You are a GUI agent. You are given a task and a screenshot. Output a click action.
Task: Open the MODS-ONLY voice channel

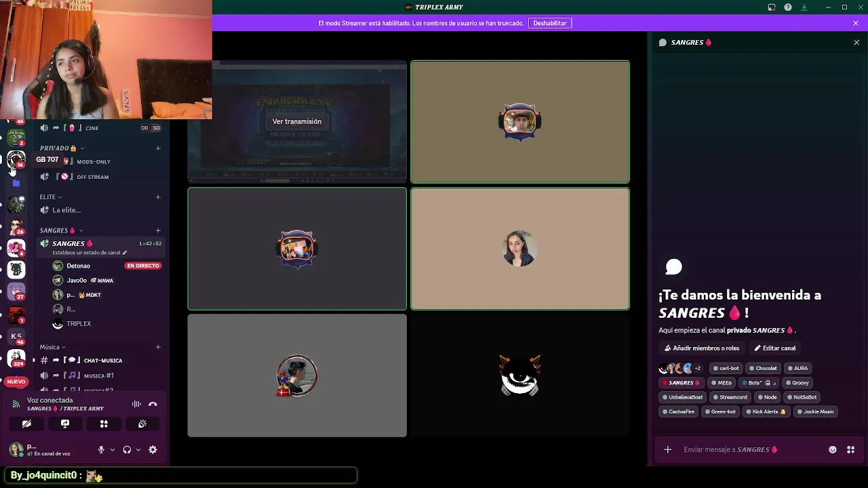click(101, 161)
